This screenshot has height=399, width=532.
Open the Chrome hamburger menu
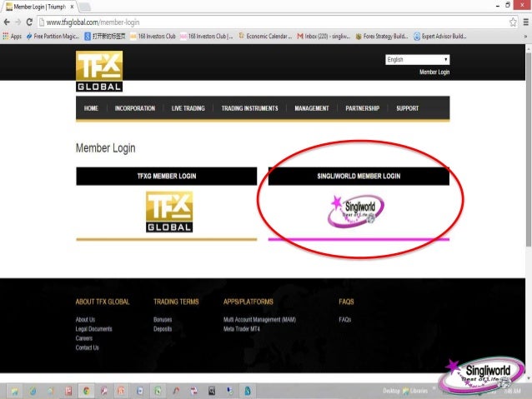pos(526,22)
